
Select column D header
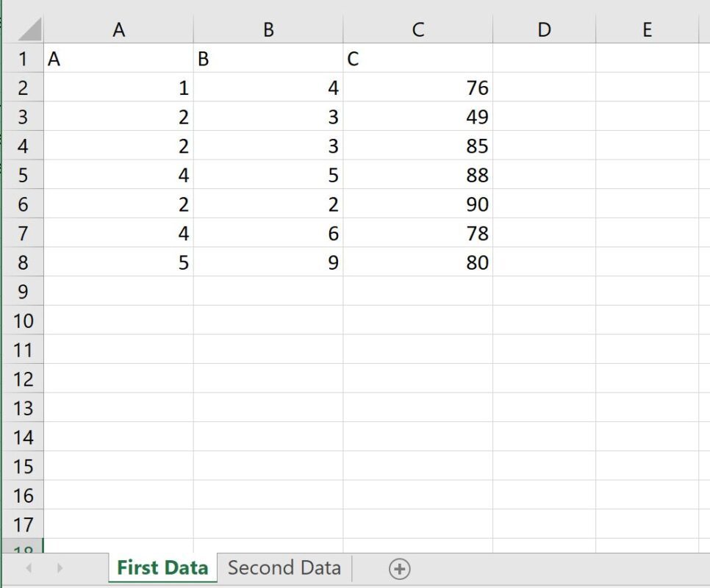tap(545, 29)
